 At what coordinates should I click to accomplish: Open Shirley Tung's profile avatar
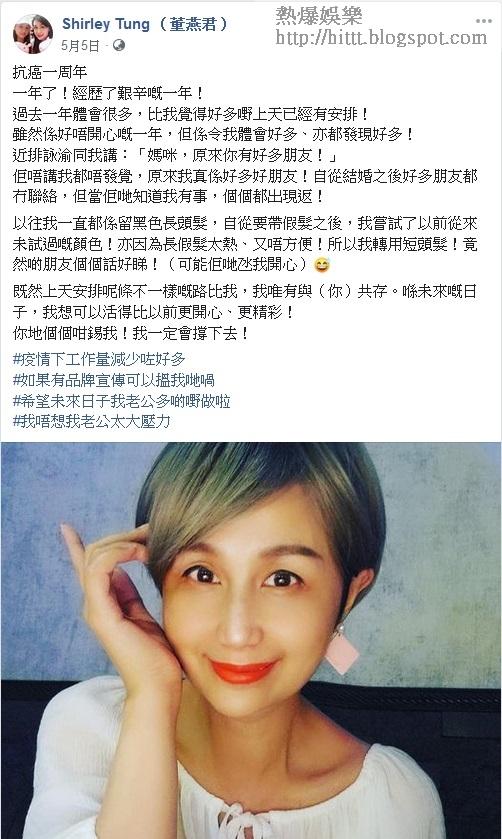coord(33,34)
